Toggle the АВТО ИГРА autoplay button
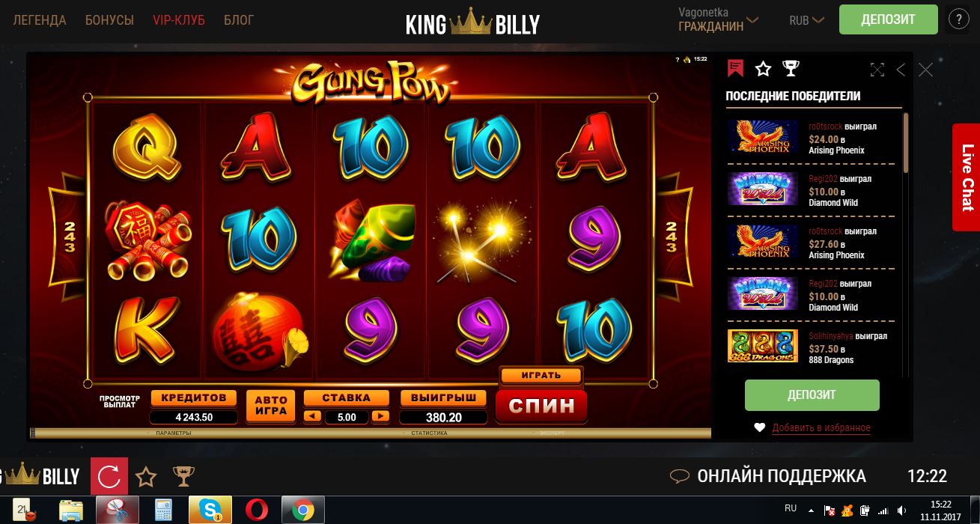980x524 pixels. point(271,406)
